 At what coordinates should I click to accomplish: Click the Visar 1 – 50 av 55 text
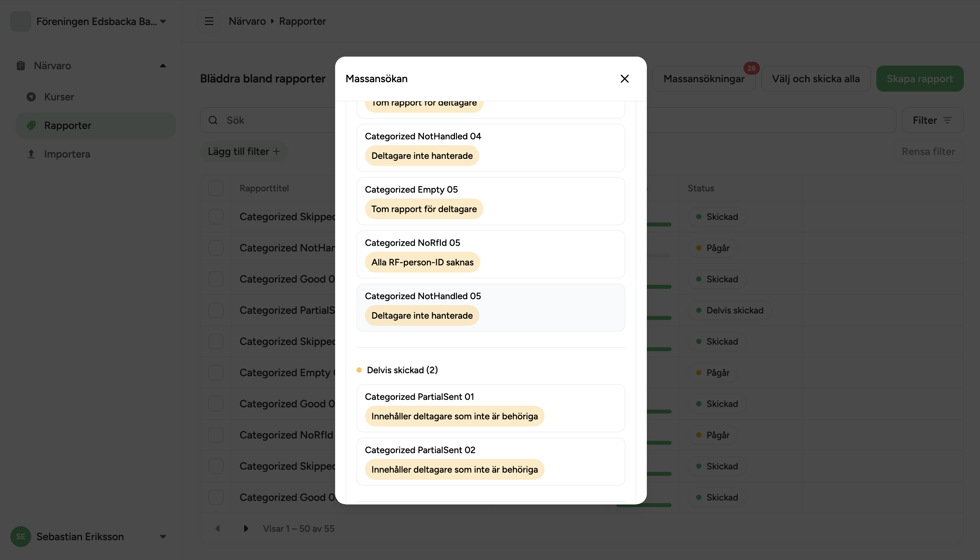(298, 528)
